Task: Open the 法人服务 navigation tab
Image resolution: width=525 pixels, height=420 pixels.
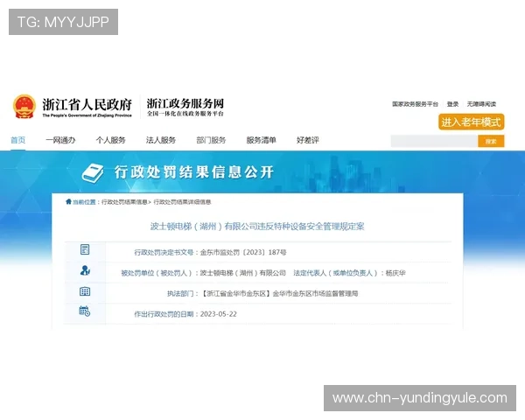Action: coord(161,140)
